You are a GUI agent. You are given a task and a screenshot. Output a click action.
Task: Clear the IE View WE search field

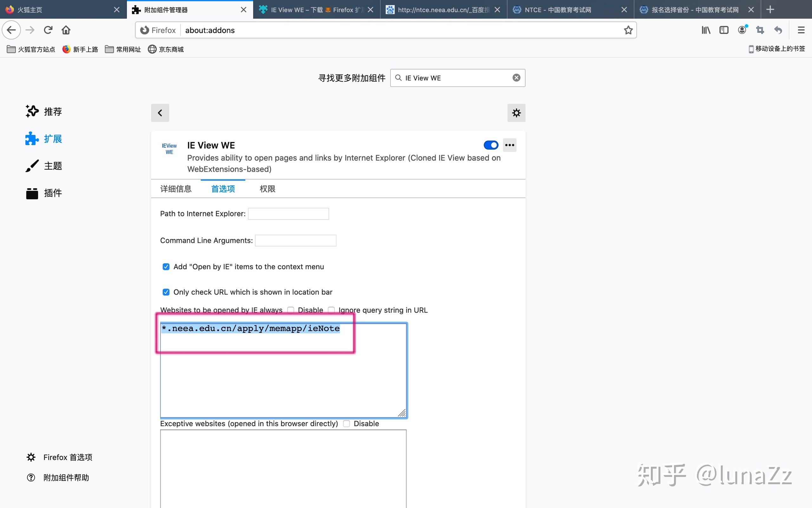[x=516, y=78]
